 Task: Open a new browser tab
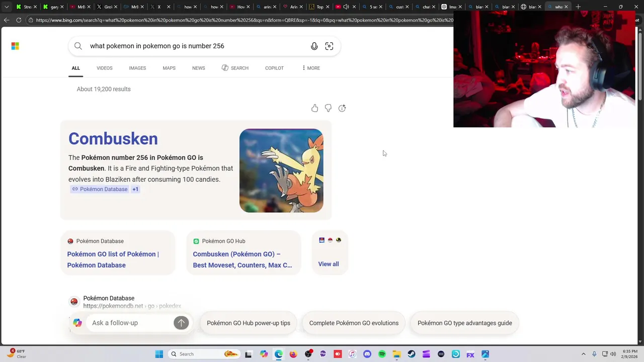click(578, 7)
